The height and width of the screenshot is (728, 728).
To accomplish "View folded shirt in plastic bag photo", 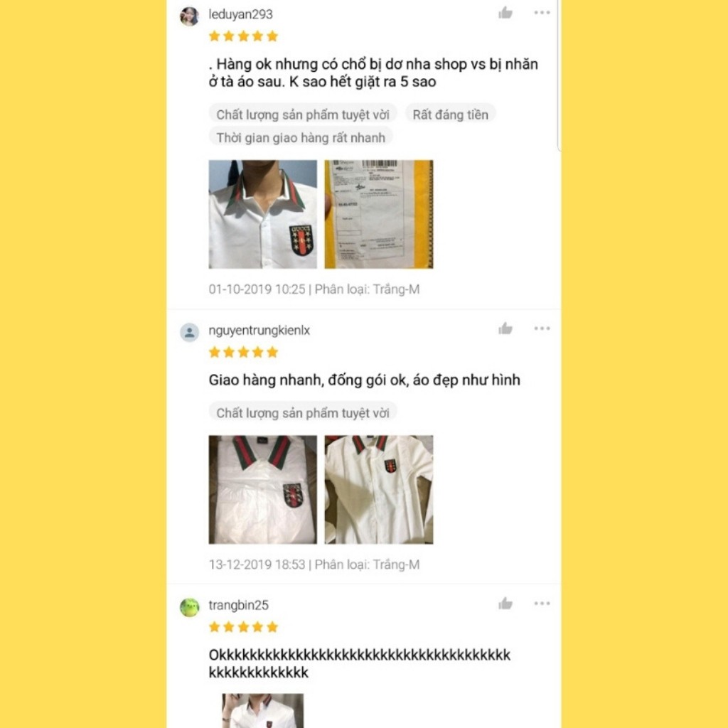I will pos(263,489).
